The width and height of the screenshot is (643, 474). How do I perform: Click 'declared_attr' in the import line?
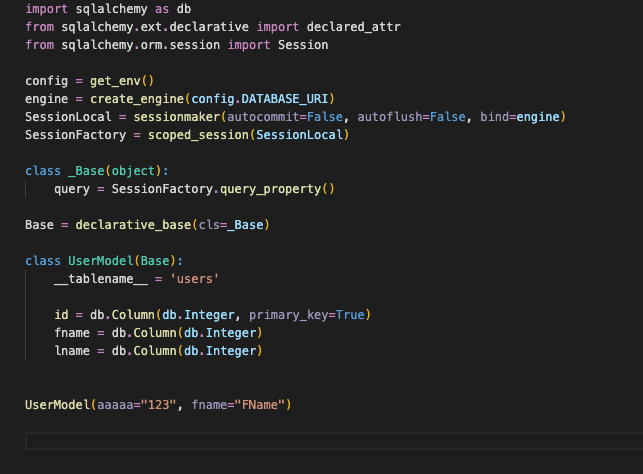pyautogui.click(x=353, y=27)
